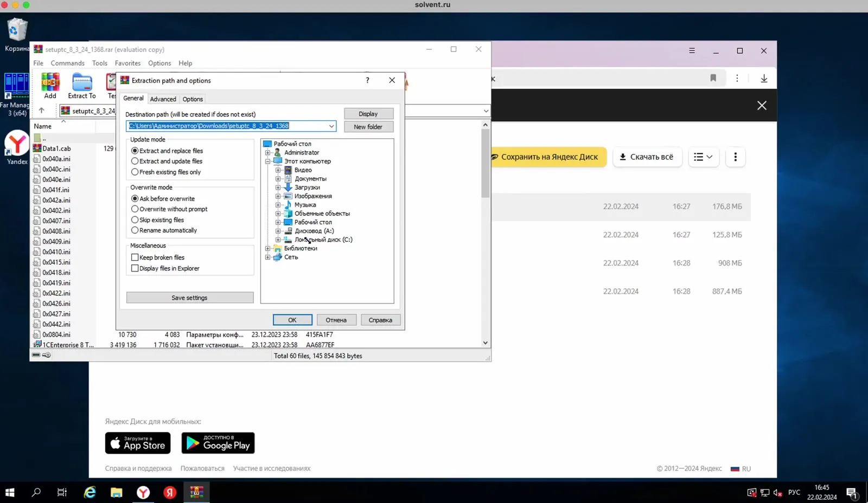868x503 pixels.
Task: Open Commands menu in WinRAR
Action: (67, 63)
